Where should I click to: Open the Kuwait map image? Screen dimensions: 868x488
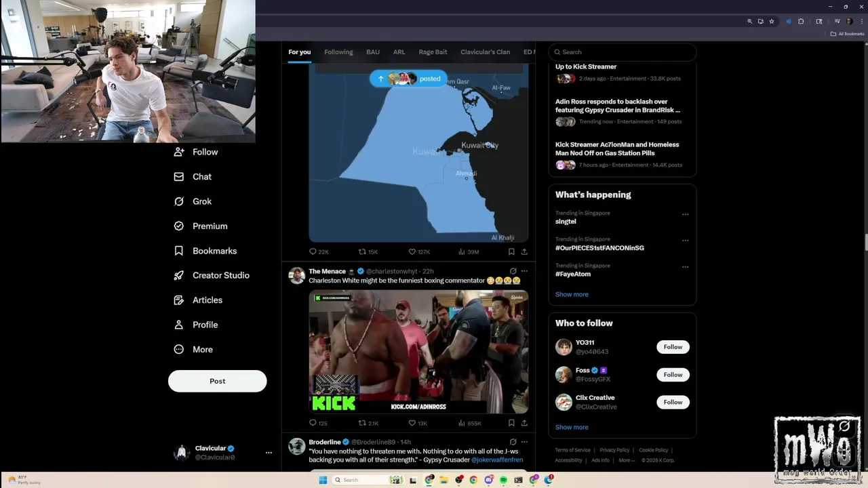click(x=418, y=154)
